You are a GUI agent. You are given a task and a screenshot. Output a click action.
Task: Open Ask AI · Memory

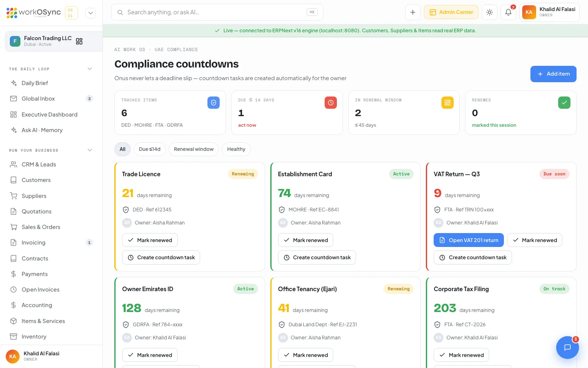tap(51, 130)
